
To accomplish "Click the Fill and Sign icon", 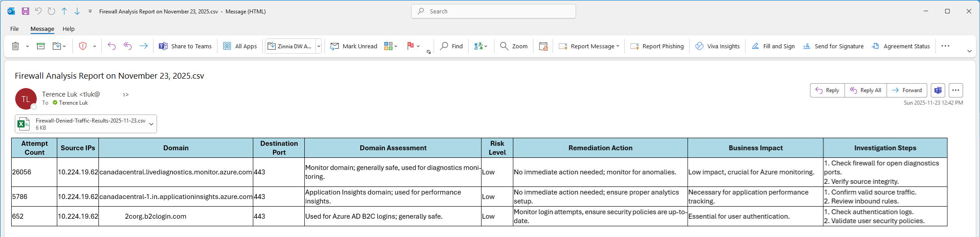I will tap(755, 46).
